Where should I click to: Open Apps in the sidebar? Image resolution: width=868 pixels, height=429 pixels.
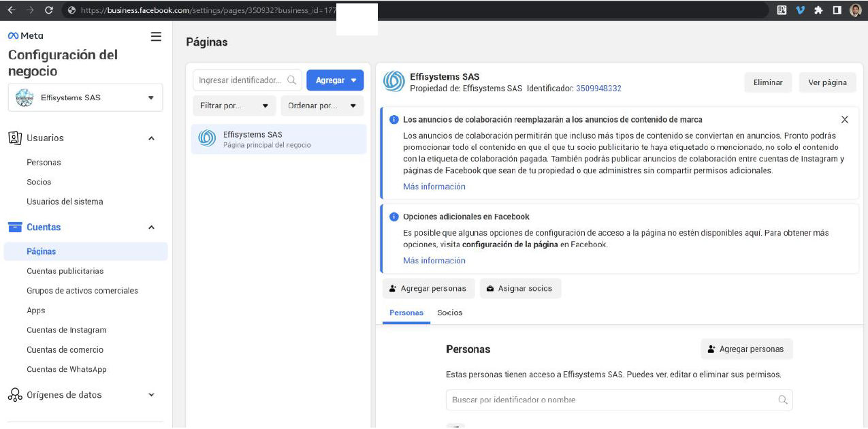coord(36,311)
